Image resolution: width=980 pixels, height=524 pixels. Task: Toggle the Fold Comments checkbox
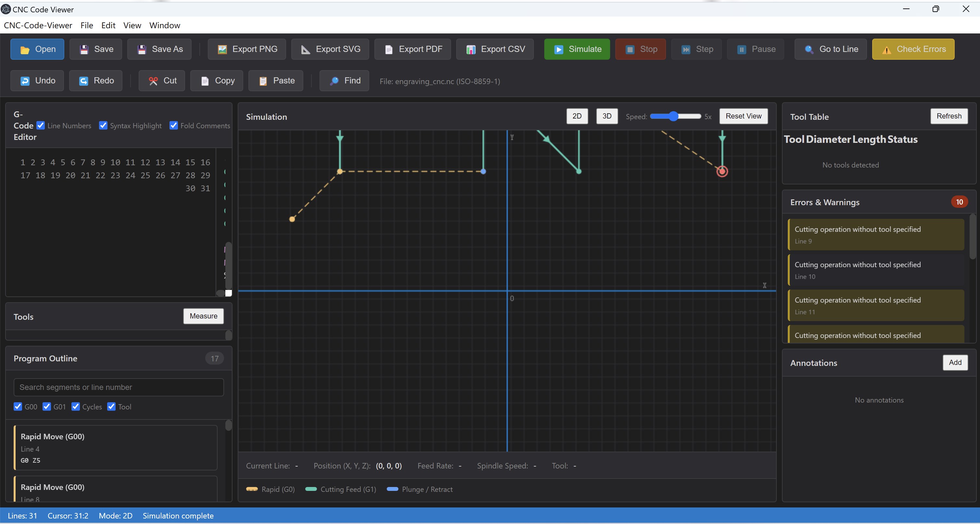pos(173,126)
